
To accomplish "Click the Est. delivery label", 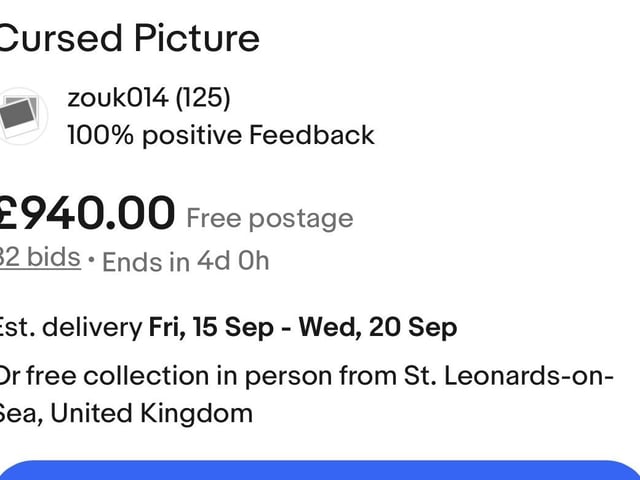I will 71,327.
